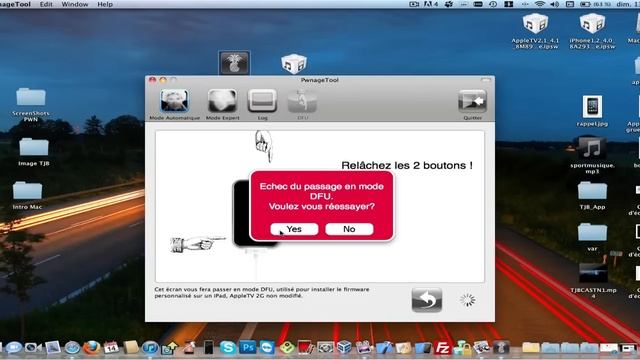The width and height of the screenshot is (640, 360).
Task: Open Firefox from the dock
Action: (91, 348)
